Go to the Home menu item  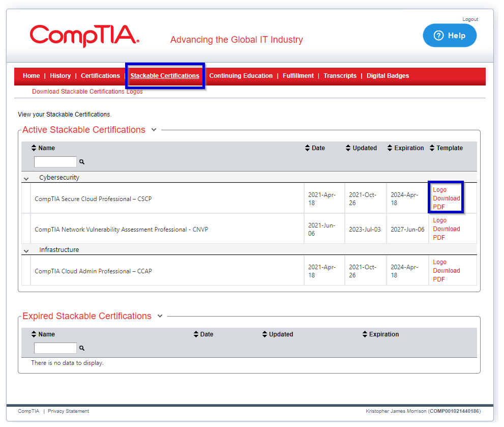(x=31, y=76)
